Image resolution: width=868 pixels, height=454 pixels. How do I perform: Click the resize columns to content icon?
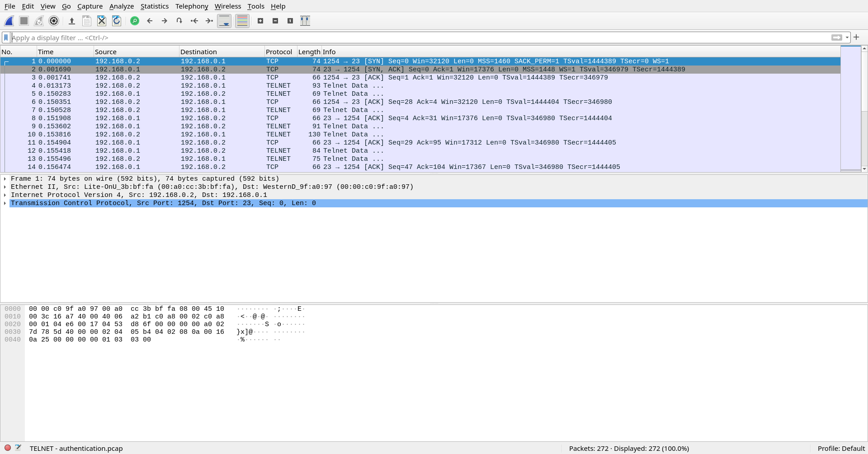pyautogui.click(x=305, y=21)
